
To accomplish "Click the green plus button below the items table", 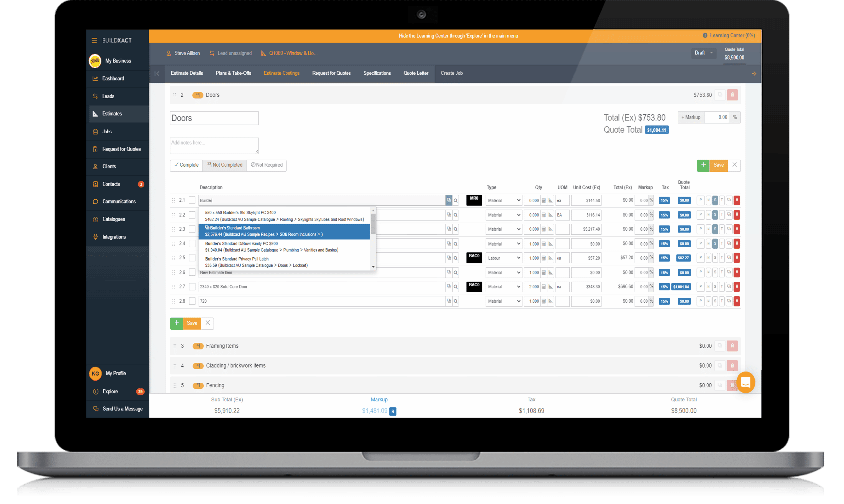I will 177,323.
